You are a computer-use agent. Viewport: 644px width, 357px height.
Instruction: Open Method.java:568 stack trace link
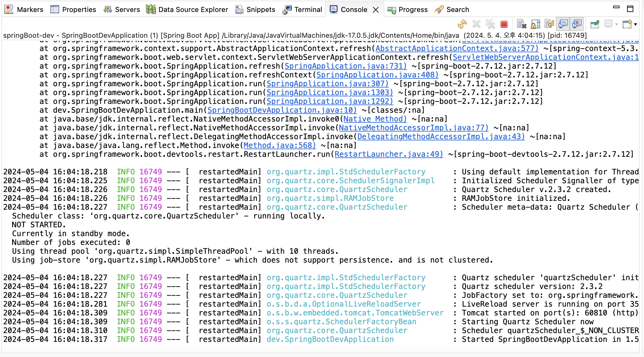tap(280, 145)
